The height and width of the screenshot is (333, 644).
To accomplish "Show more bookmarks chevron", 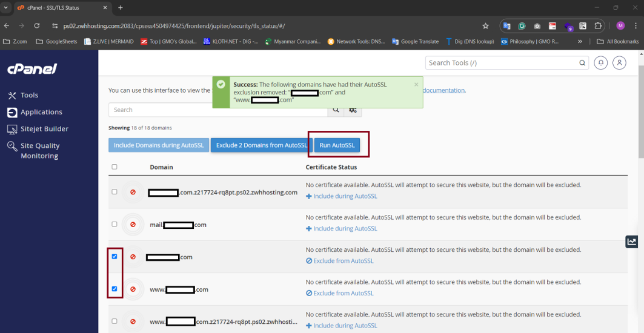I will click(580, 41).
